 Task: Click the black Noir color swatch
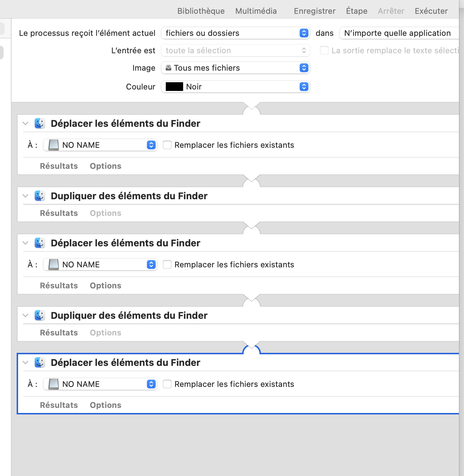coord(174,87)
